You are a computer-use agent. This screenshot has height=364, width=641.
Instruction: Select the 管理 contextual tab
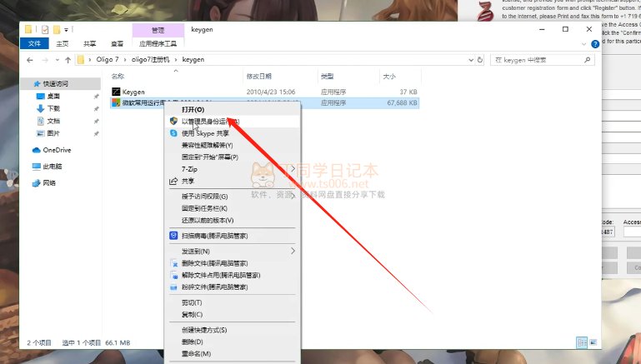(158, 30)
